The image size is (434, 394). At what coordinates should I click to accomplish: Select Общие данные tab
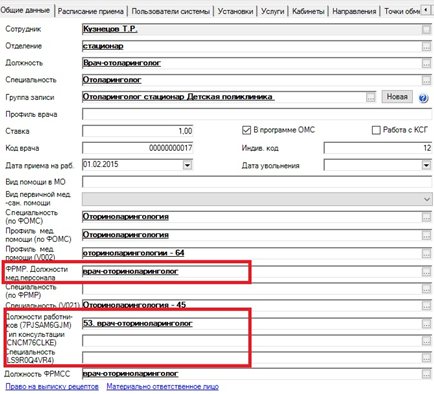(25, 10)
